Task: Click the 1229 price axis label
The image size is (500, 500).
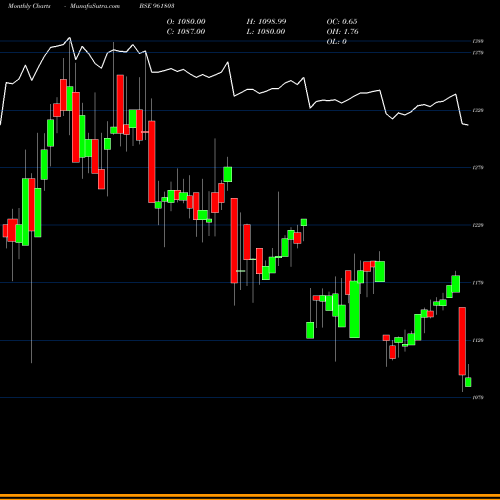Action: pos(478,225)
